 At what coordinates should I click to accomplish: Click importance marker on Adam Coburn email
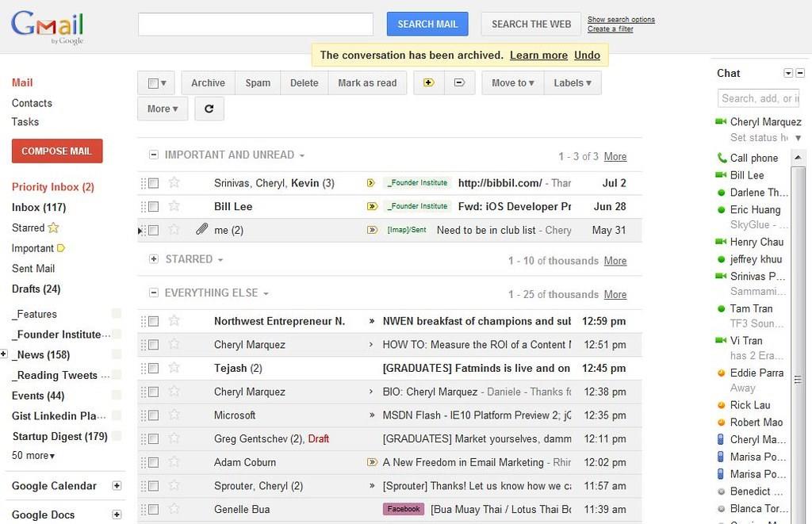[371, 462]
